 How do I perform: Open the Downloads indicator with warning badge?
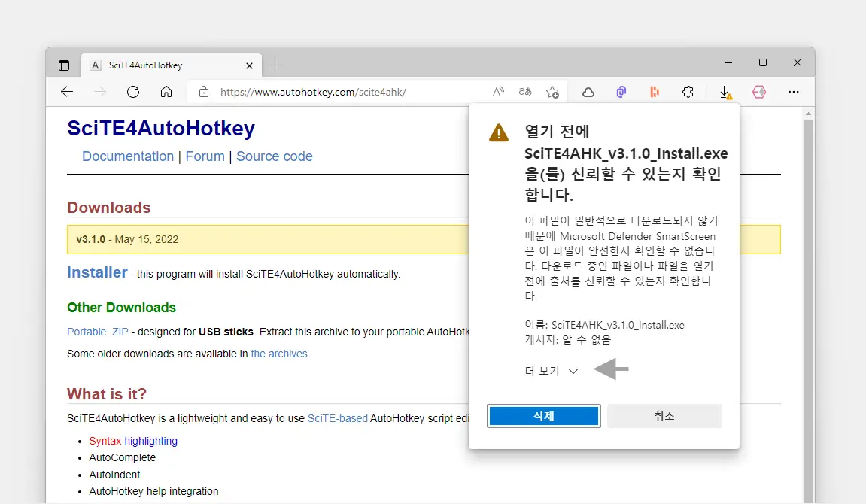[725, 92]
